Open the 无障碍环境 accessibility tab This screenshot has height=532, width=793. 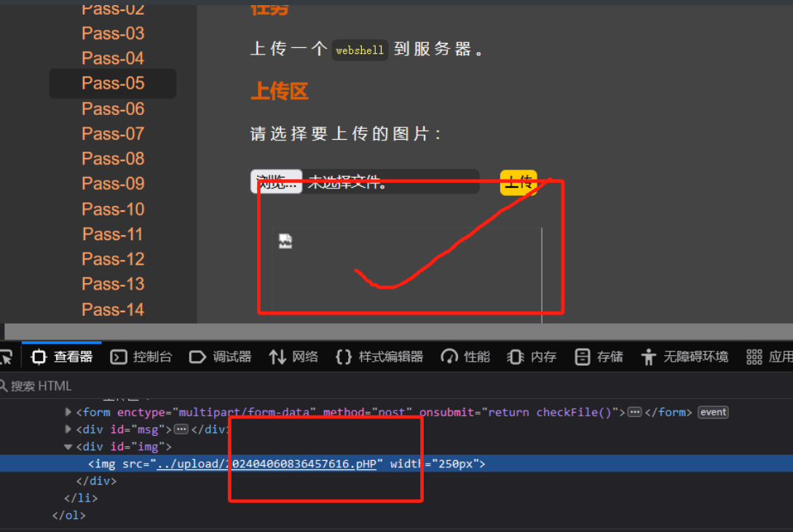684,357
